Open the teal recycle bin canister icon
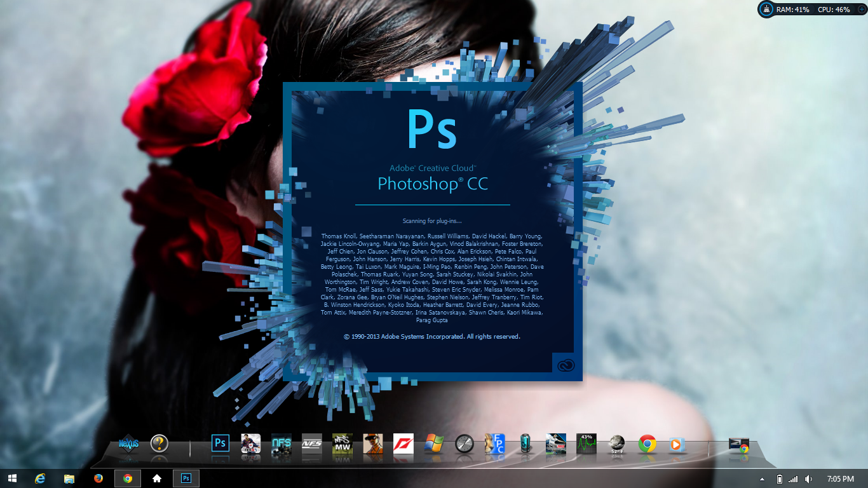This screenshot has width=868, height=488. pyautogui.click(x=526, y=443)
